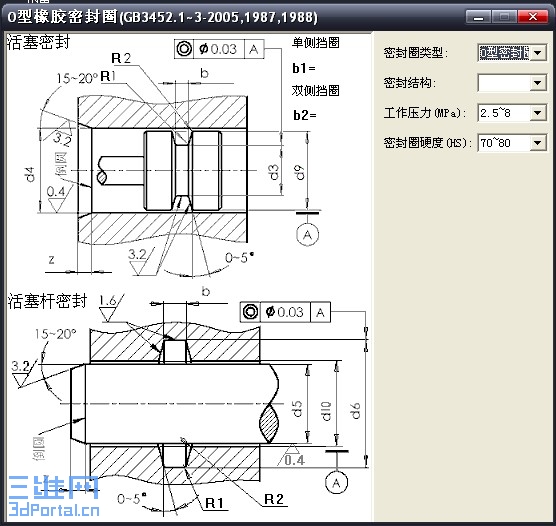The height and width of the screenshot is (526, 556).
Task: Click the disabled maximize window button
Action: click(x=504, y=17)
